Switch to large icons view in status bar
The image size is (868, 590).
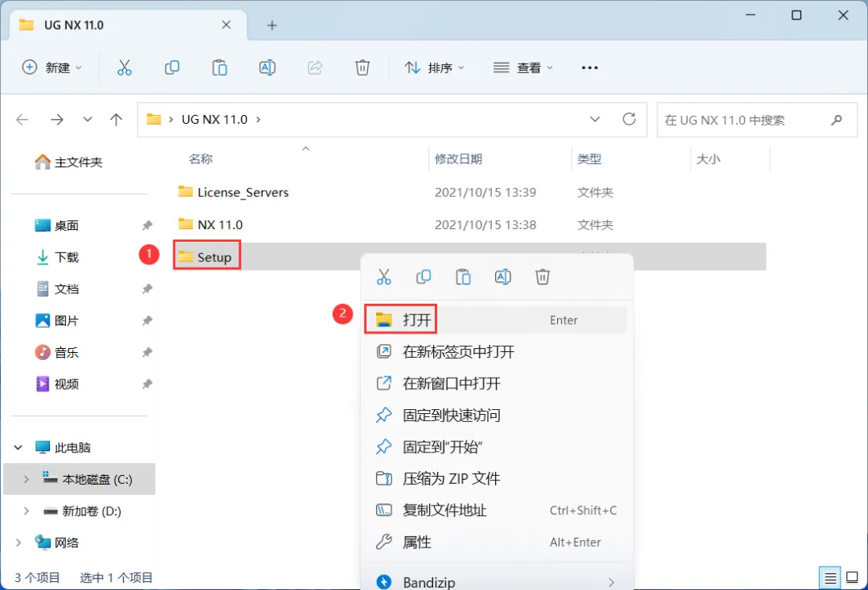tap(853, 578)
